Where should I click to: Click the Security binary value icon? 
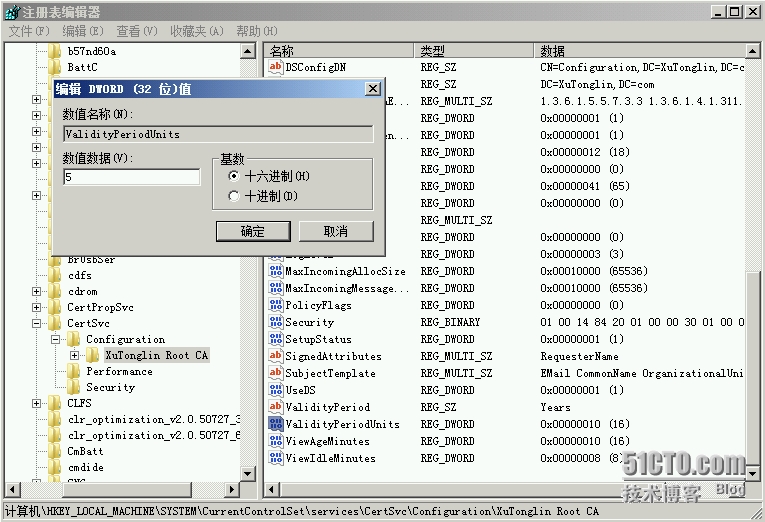[x=276, y=322]
